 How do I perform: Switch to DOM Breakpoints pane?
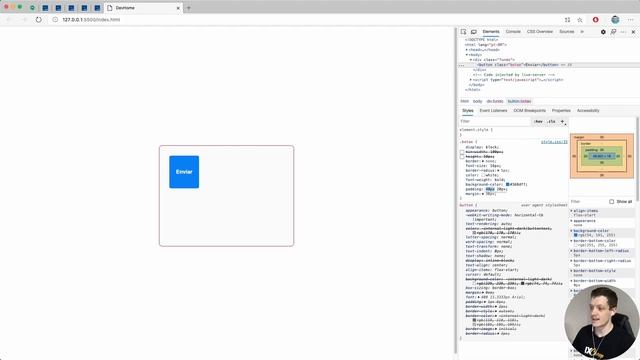coord(529,111)
